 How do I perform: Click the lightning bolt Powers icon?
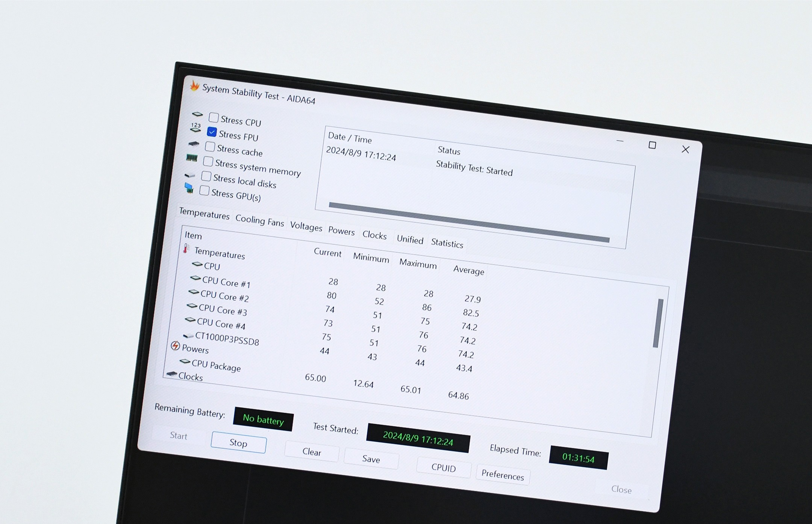pos(175,346)
